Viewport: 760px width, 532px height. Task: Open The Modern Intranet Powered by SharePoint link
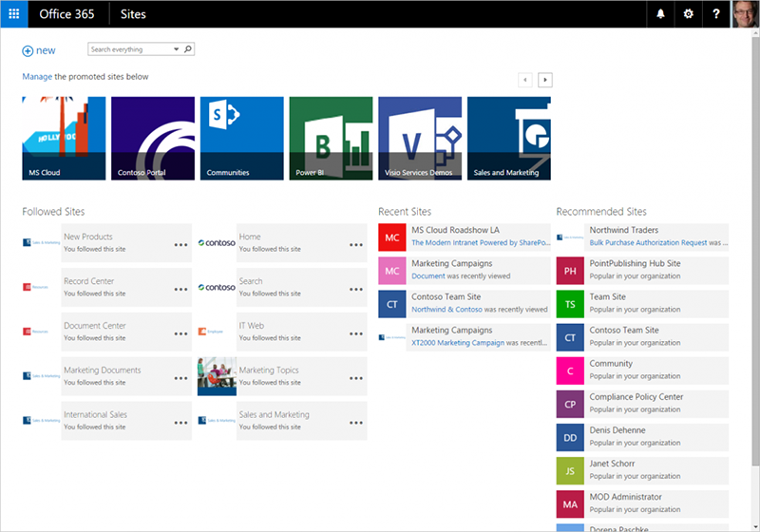[x=481, y=243]
